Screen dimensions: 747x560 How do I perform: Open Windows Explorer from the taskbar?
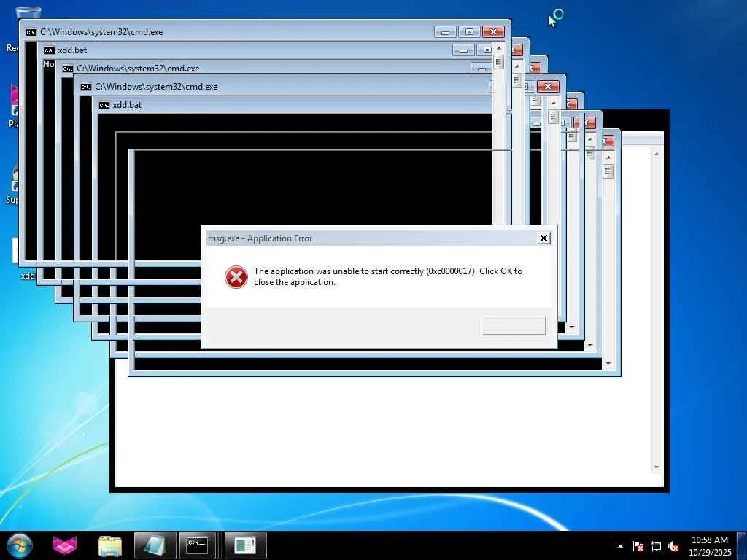tap(110, 545)
